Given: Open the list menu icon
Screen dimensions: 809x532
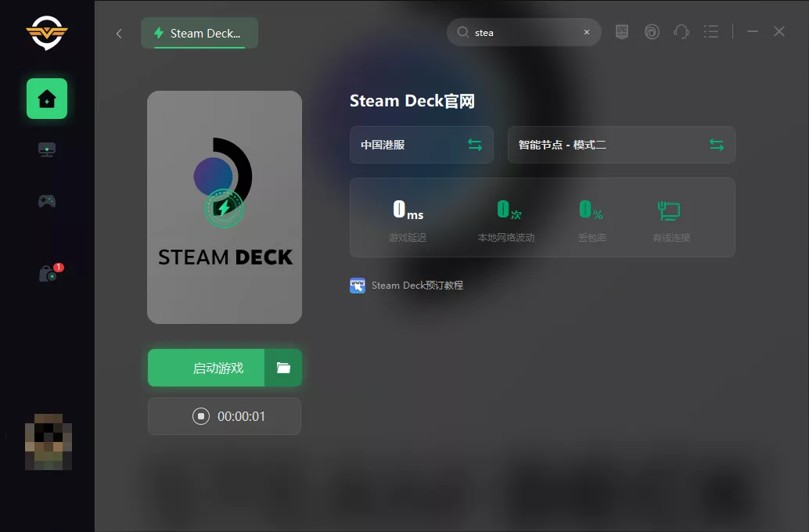Looking at the screenshot, I should point(711,32).
